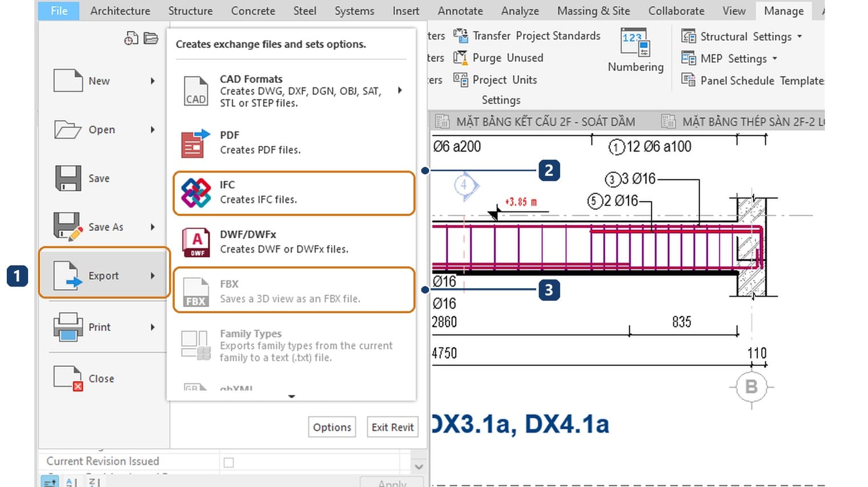
Task: Select the Manage ribbon tab
Action: (783, 11)
